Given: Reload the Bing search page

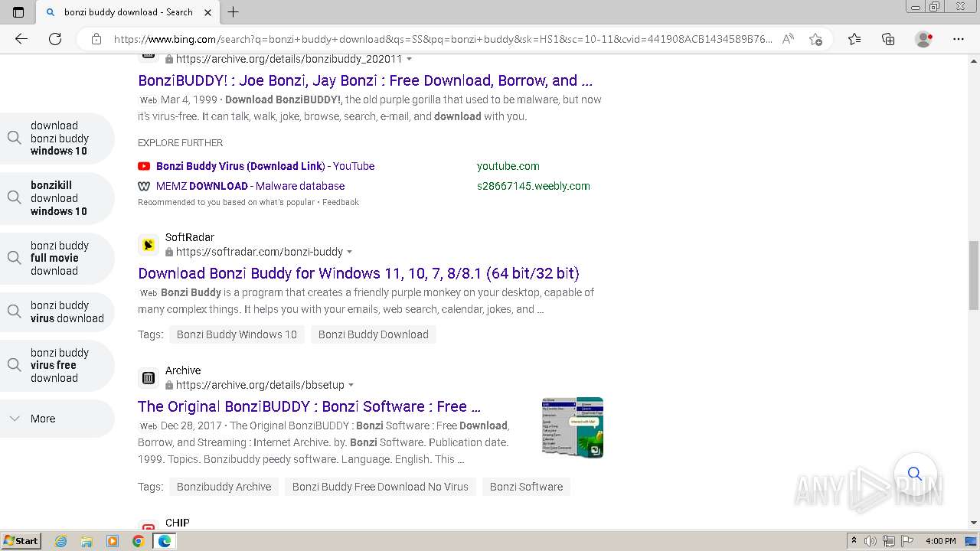Looking at the screenshot, I should click(x=55, y=39).
